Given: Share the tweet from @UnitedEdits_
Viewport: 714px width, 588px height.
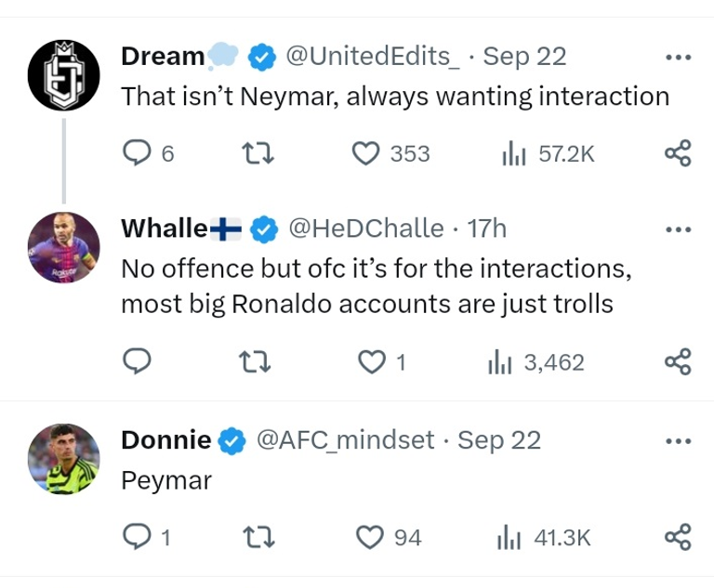Looking at the screenshot, I should (678, 153).
